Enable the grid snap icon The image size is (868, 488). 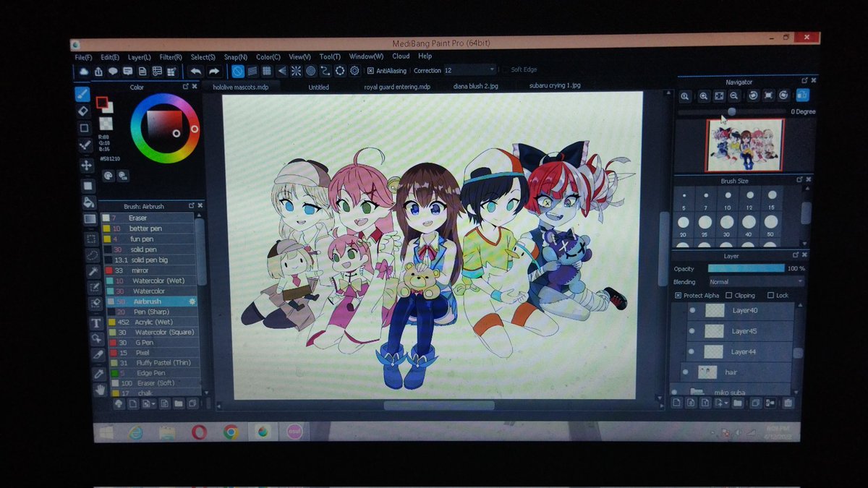pos(267,71)
